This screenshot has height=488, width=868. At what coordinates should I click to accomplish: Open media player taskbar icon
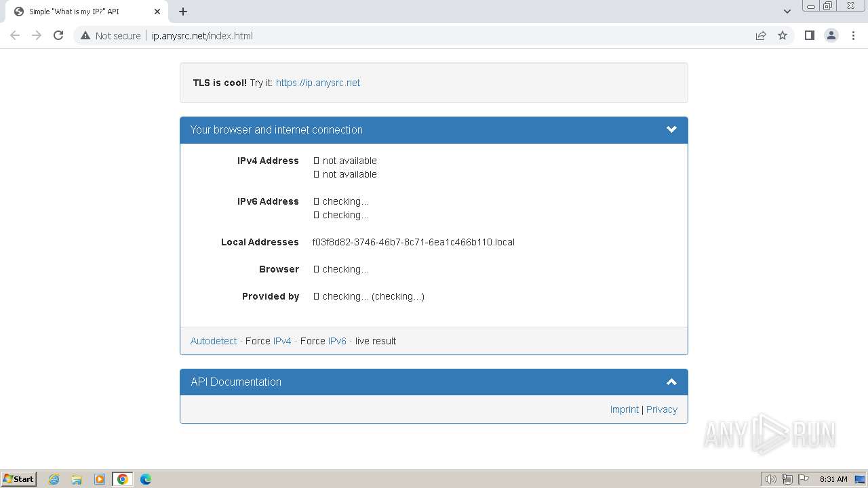point(100,479)
